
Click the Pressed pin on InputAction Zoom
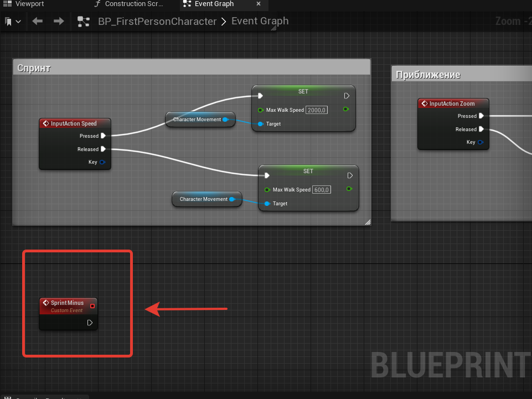[x=482, y=116]
